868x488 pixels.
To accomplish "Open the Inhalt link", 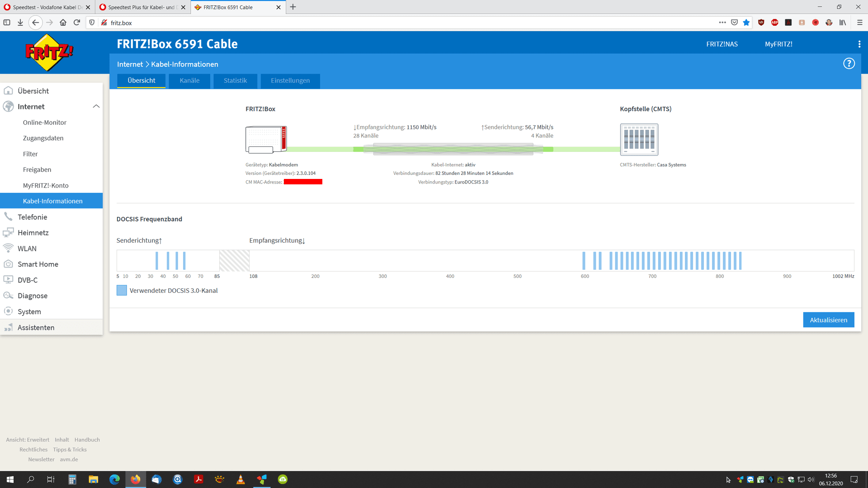I will (x=62, y=440).
